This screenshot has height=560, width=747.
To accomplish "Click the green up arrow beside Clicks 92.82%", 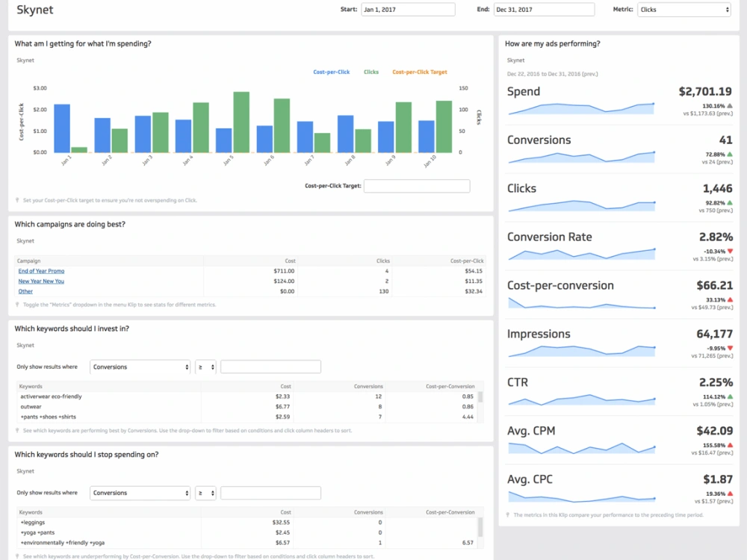I will tap(730, 203).
